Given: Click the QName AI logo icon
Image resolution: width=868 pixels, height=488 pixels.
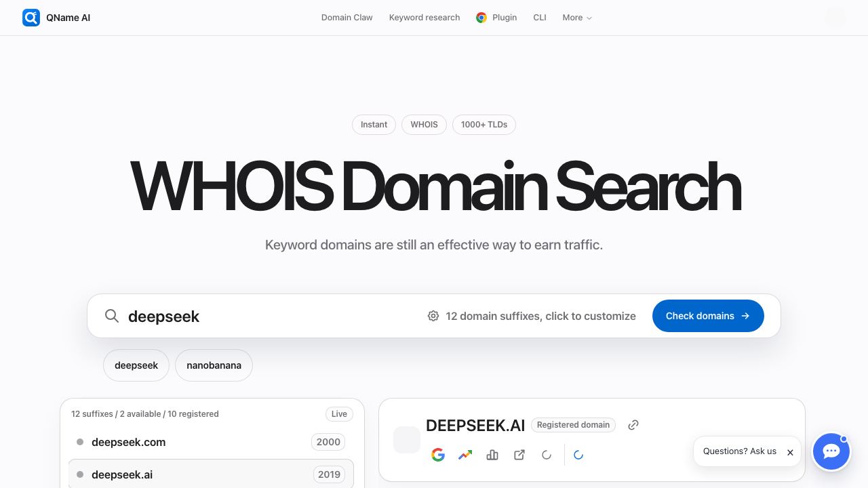Looking at the screenshot, I should click(31, 18).
